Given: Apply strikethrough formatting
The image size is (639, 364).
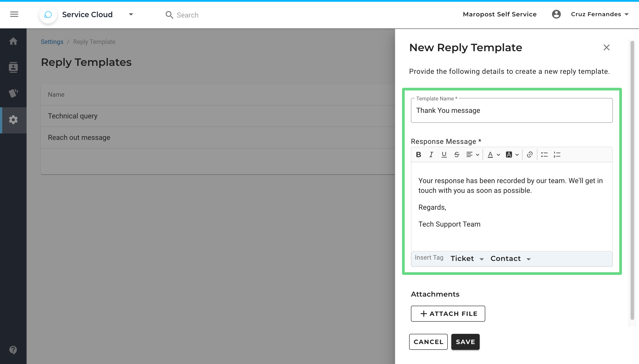Looking at the screenshot, I should pos(457,155).
